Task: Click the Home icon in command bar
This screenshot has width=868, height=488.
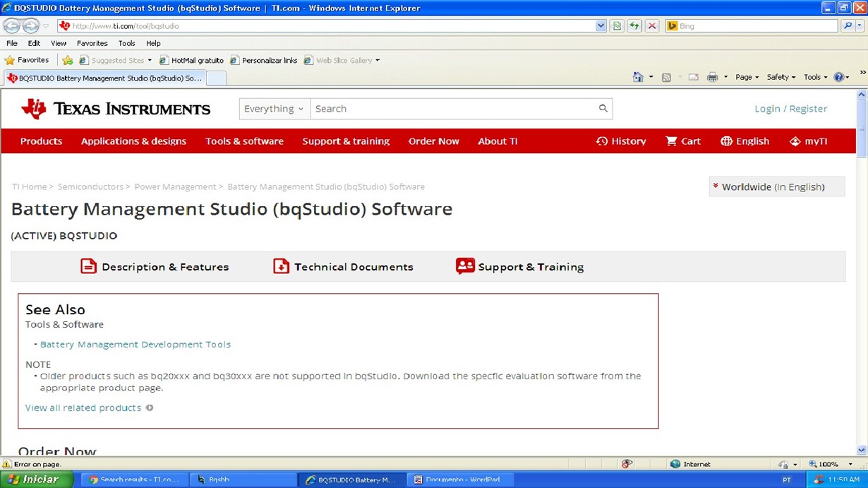Action: (x=638, y=77)
